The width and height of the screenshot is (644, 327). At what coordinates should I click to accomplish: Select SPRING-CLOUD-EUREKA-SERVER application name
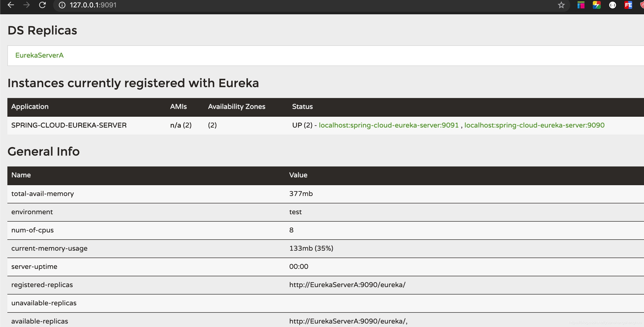coord(69,125)
